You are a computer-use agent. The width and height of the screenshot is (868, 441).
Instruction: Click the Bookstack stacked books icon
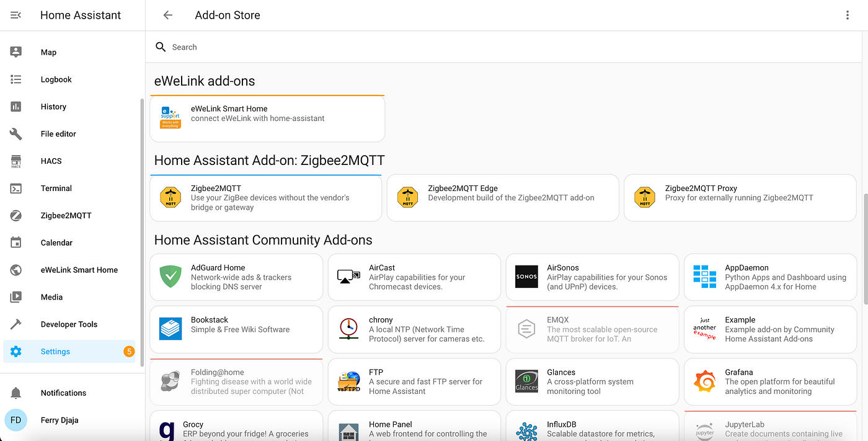[170, 329]
